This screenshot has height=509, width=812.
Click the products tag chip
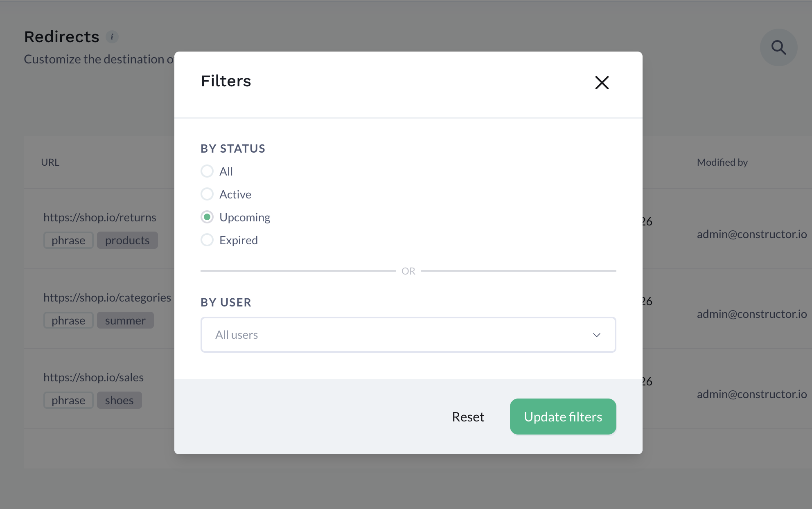coord(127,240)
